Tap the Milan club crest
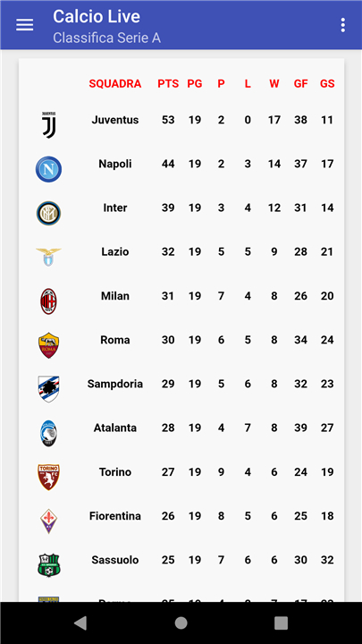 tap(48, 301)
